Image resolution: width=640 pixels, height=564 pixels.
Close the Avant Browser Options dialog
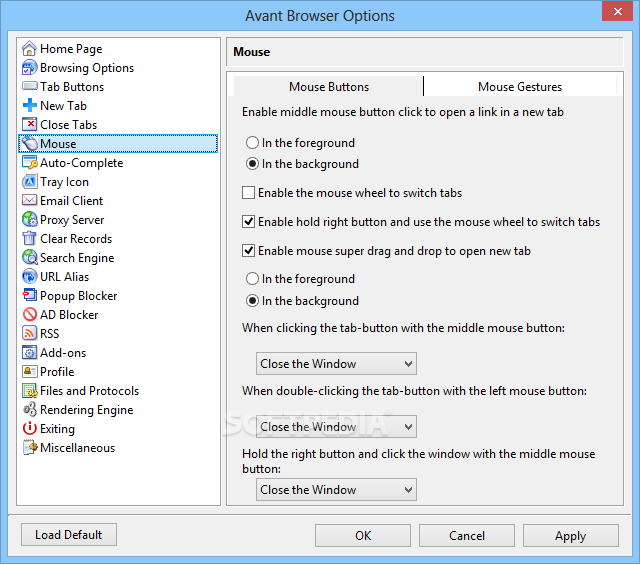click(618, 11)
